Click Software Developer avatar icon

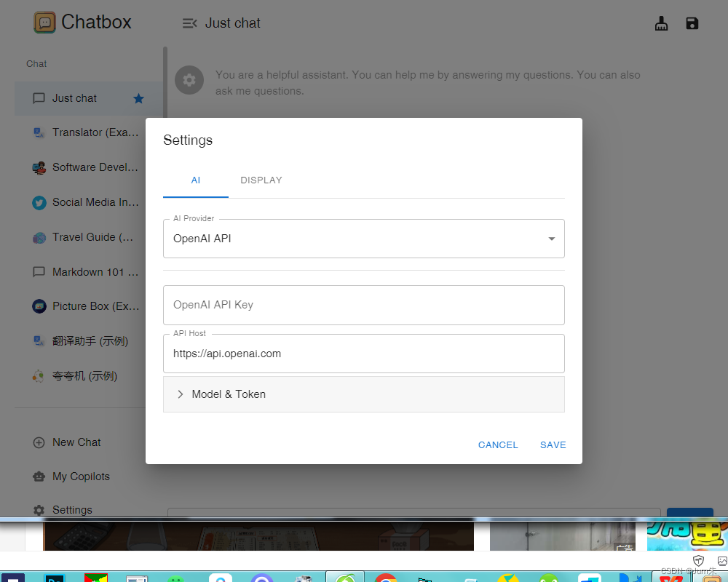(x=39, y=167)
